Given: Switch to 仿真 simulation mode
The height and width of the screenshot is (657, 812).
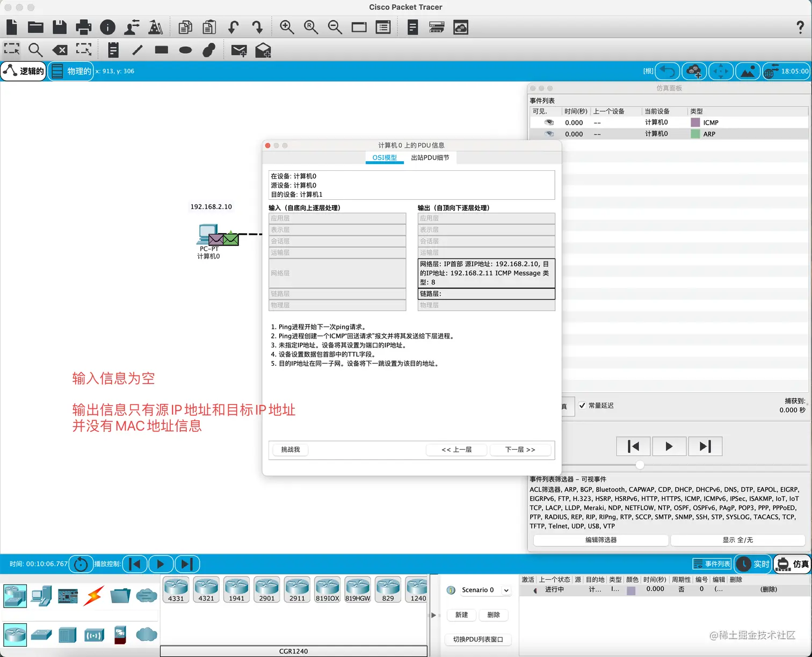Looking at the screenshot, I should pyautogui.click(x=793, y=564).
